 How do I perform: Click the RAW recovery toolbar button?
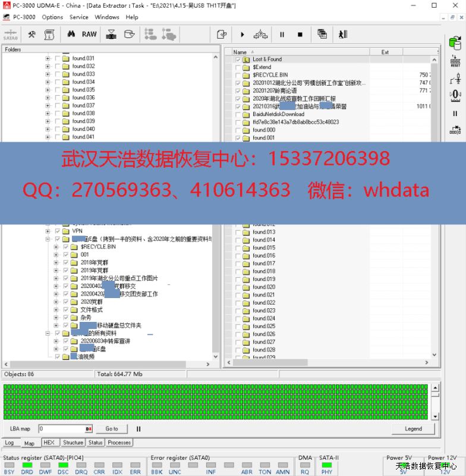click(x=89, y=35)
